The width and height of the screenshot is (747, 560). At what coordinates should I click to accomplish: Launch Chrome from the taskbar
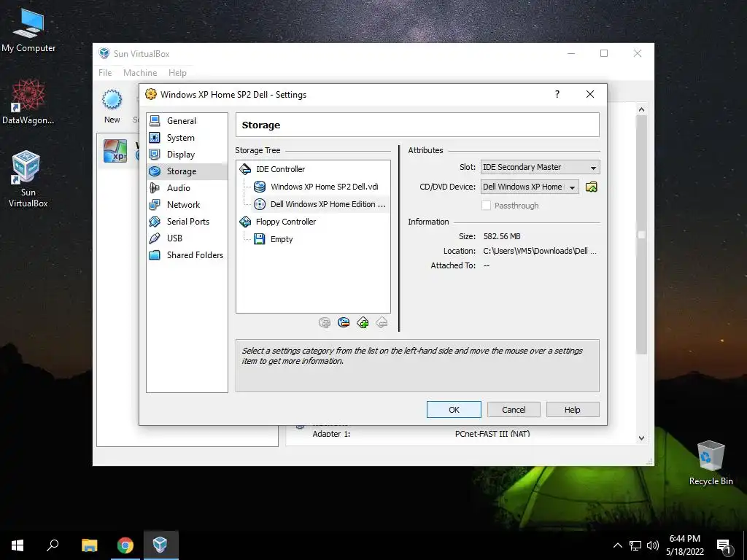tap(125, 545)
